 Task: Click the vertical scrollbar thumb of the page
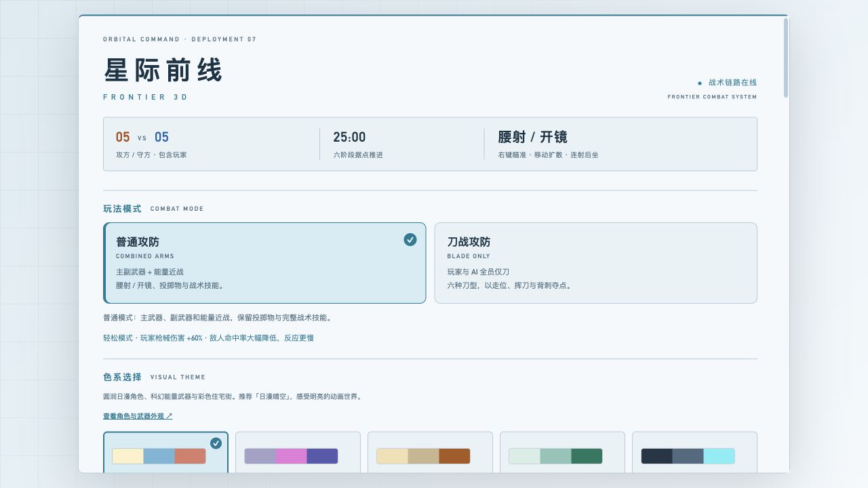pyautogui.click(x=786, y=58)
